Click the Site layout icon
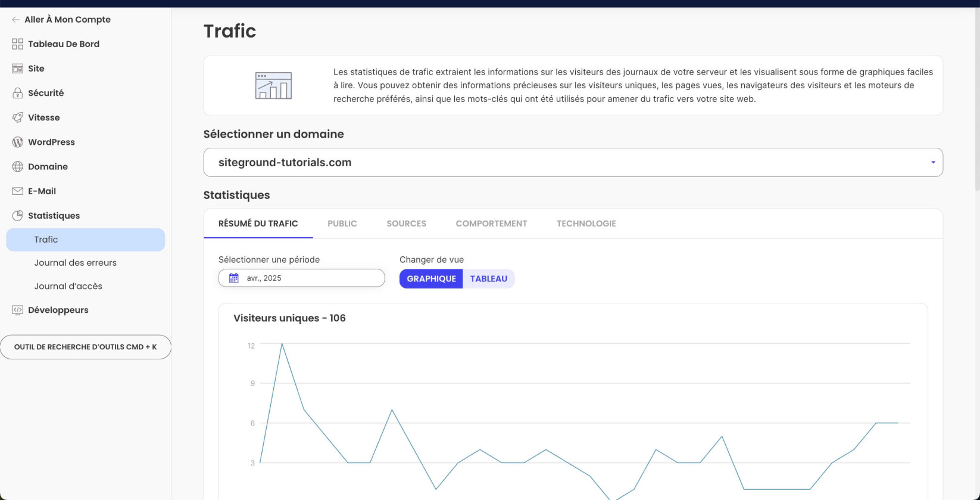Viewport: 980px width, 500px height. 17,69
